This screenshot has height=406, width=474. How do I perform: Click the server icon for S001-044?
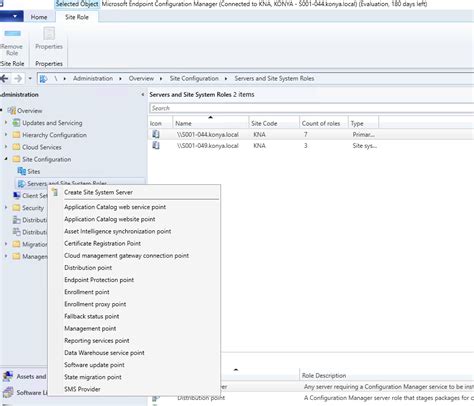pos(156,134)
